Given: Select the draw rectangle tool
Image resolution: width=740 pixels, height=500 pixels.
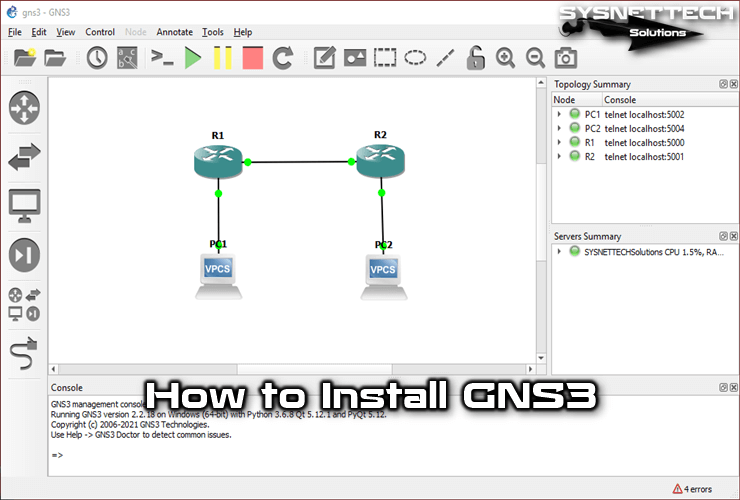Looking at the screenshot, I should coord(385,58).
